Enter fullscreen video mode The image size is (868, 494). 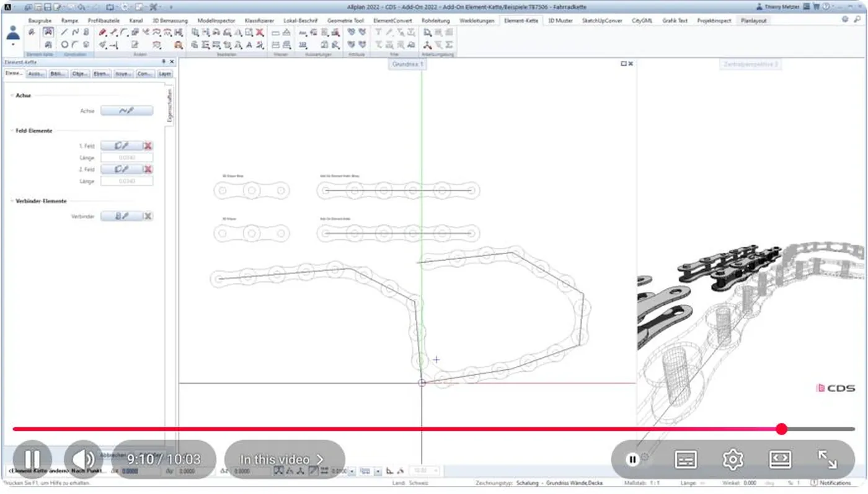(828, 459)
